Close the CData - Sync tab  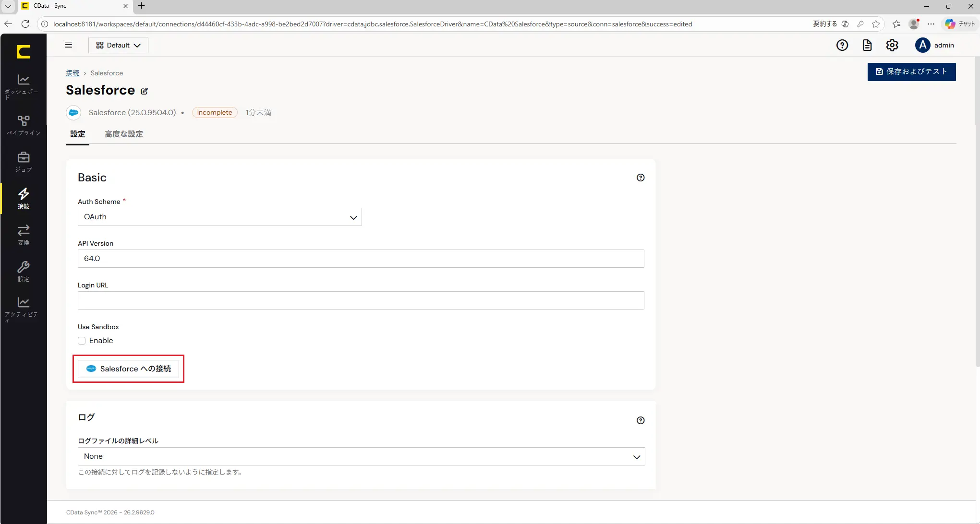coord(125,6)
